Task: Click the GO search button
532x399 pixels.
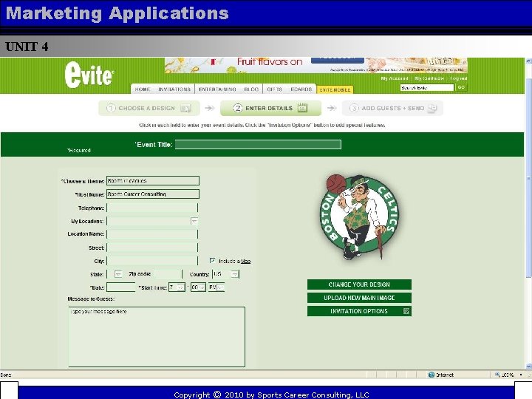Action: pos(461,87)
